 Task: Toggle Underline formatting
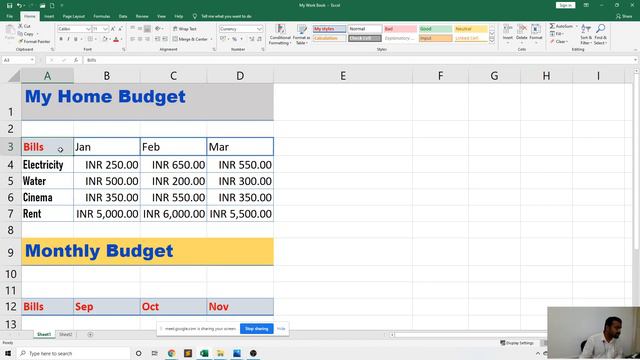pyautogui.click(x=76, y=39)
